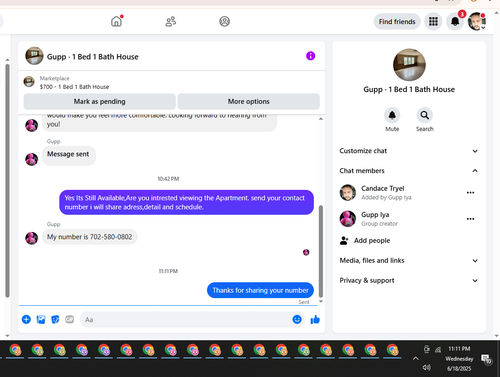Click the chat scroll up arrow
500x377 pixels.
(321, 119)
